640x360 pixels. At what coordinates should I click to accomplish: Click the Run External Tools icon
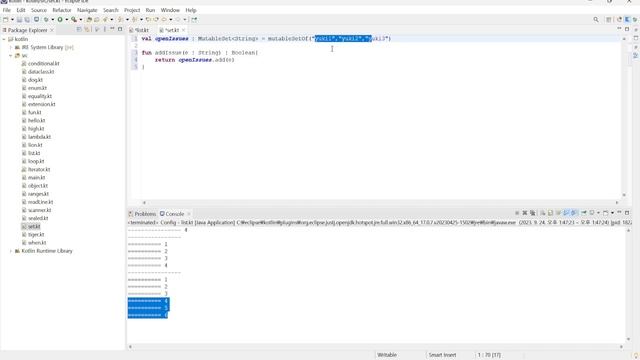pyautogui.click(x=74, y=20)
